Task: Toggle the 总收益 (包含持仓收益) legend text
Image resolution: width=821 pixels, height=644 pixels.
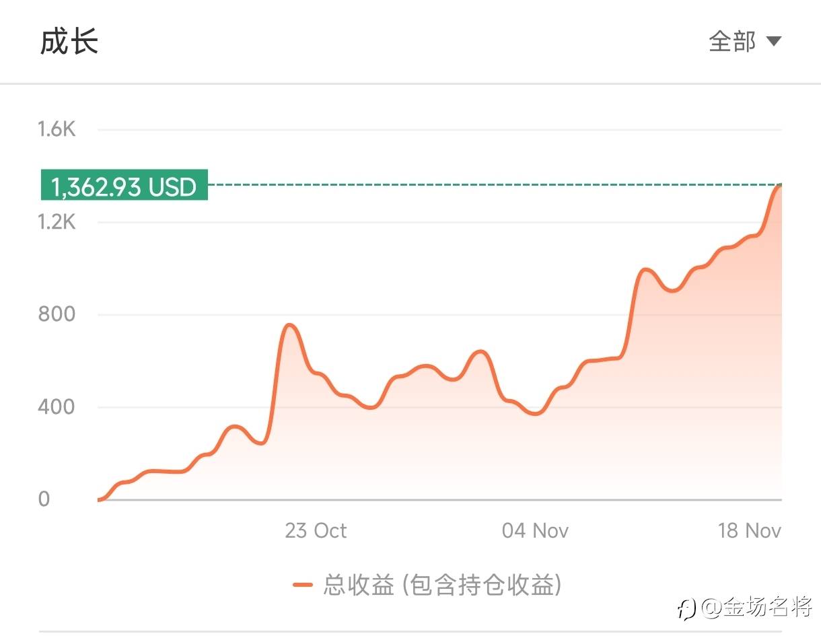Action: coord(442,584)
